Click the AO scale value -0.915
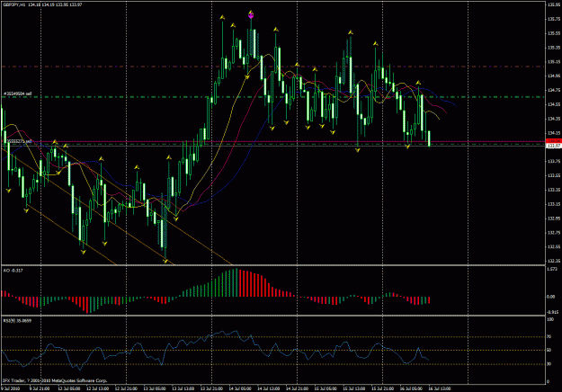The height and width of the screenshot is (392, 562). click(552, 312)
